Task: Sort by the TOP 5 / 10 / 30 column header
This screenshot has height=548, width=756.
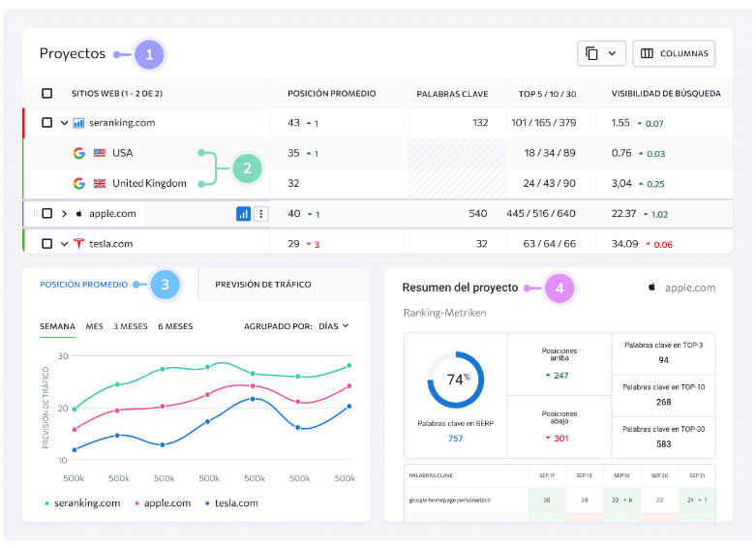Action: coord(547,94)
